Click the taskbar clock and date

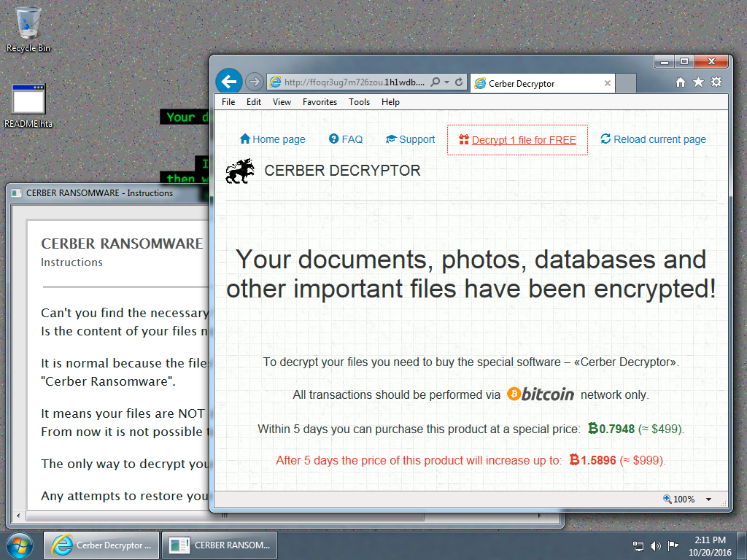(x=710, y=546)
